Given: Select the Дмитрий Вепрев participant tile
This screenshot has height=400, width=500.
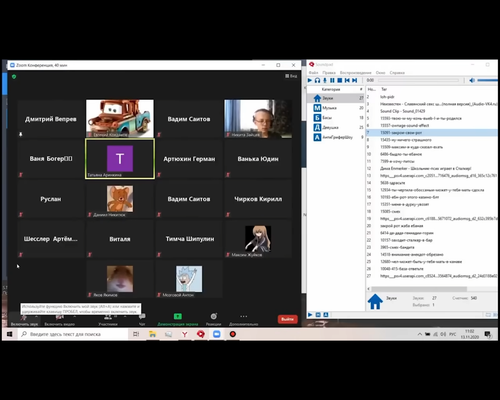Looking at the screenshot, I should click(x=51, y=119).
